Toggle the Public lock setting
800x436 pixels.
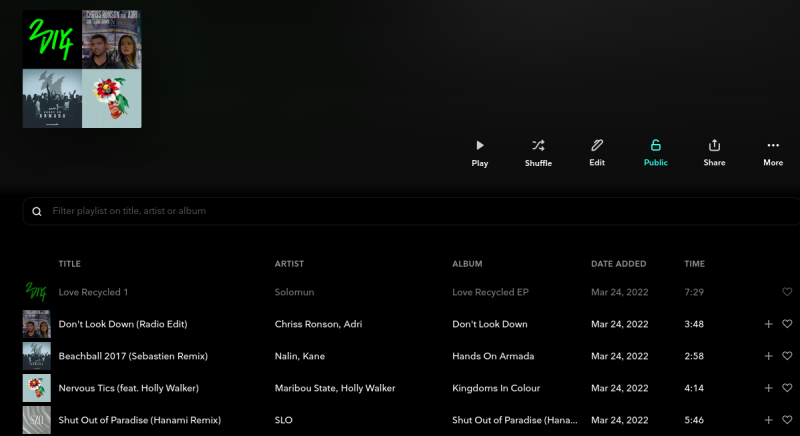656,153
